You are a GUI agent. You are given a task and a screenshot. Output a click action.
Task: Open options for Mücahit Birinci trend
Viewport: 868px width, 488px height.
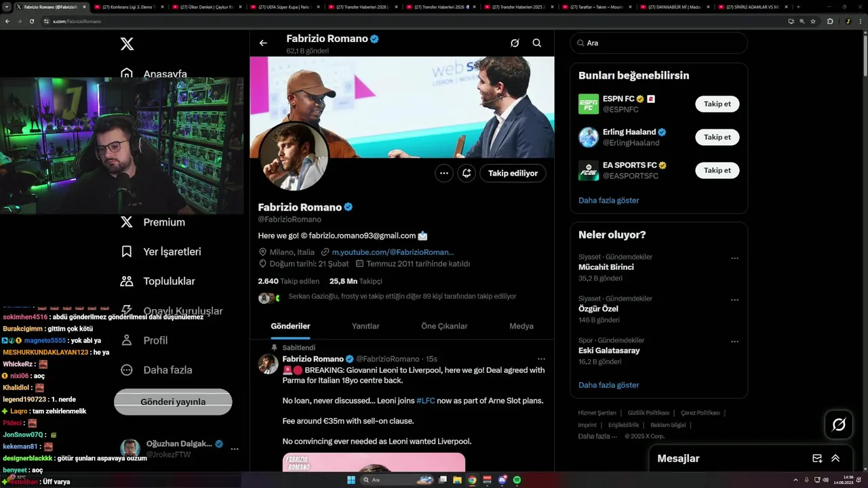pyautogui.click(x=734, y=258)
